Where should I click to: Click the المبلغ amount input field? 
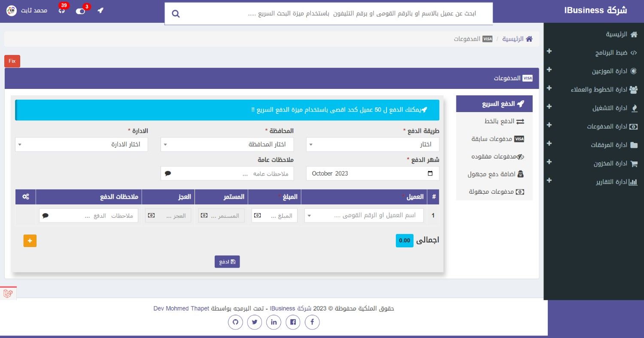274,216
